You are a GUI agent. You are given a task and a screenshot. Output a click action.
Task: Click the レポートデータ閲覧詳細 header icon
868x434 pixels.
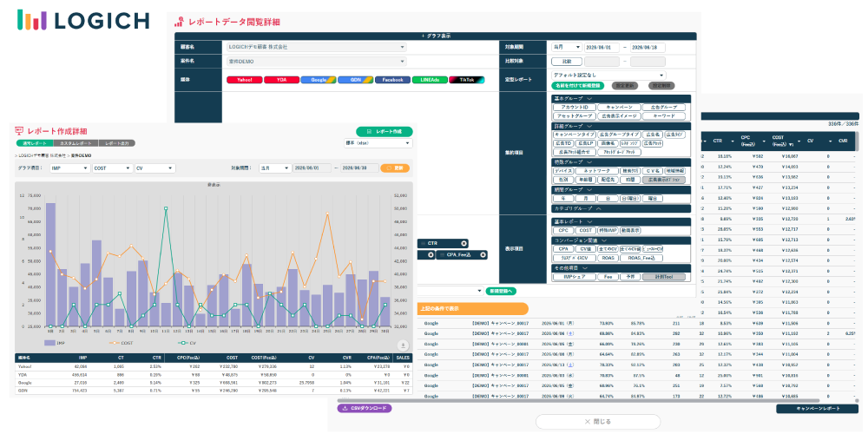click(x=179, y=23)
